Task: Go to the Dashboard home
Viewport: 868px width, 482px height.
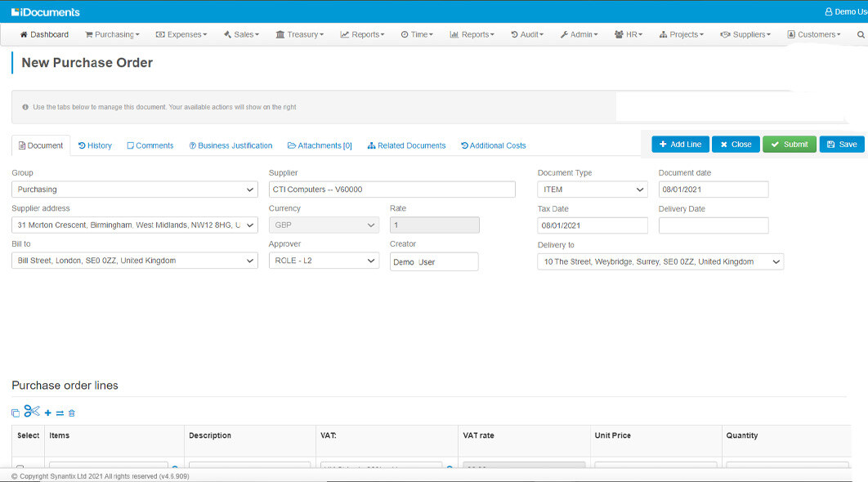Action: 44,34
